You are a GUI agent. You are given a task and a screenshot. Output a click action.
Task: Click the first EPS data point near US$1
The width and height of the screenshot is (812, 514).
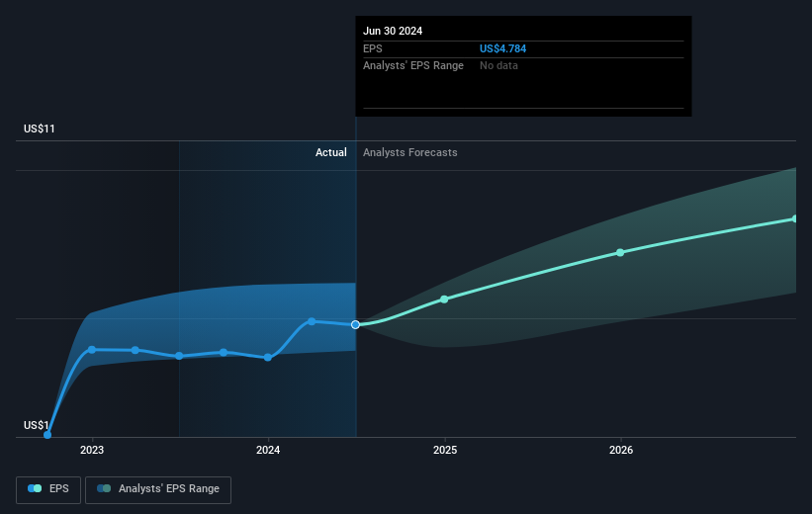pyautogui.click(x=47, y=434)
